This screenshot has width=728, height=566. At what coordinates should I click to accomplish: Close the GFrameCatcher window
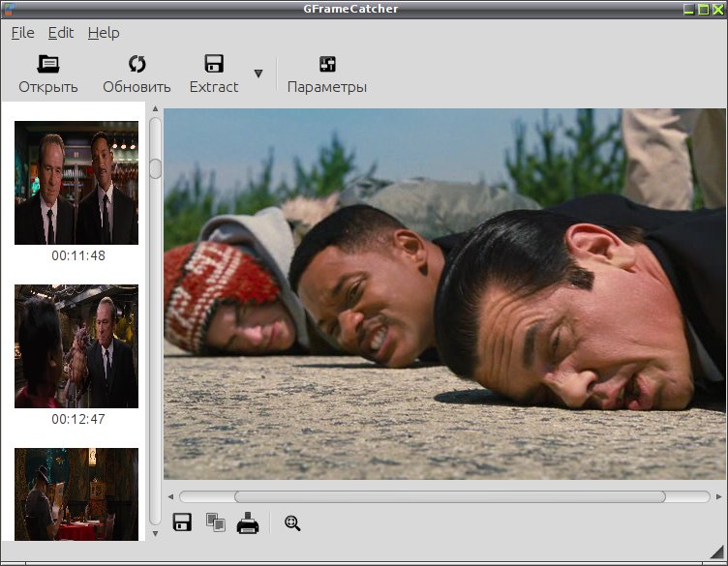click(718, 9)
